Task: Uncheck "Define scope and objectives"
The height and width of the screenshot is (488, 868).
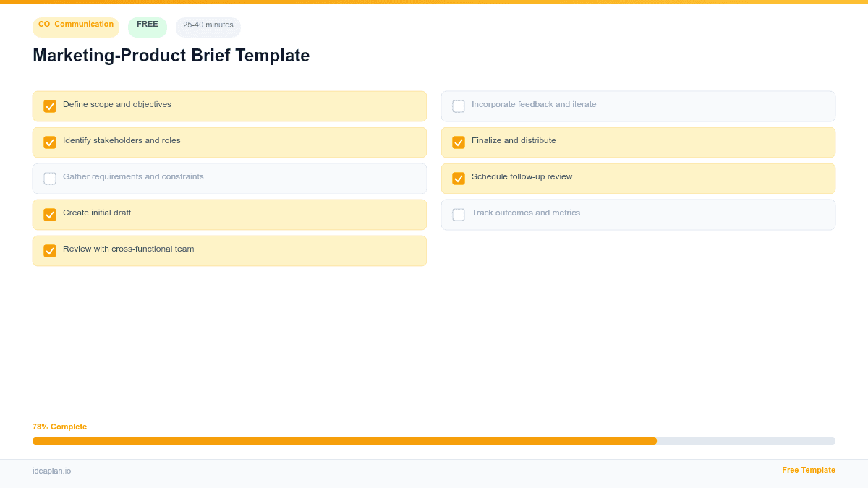Action: (x=50, y=106)
